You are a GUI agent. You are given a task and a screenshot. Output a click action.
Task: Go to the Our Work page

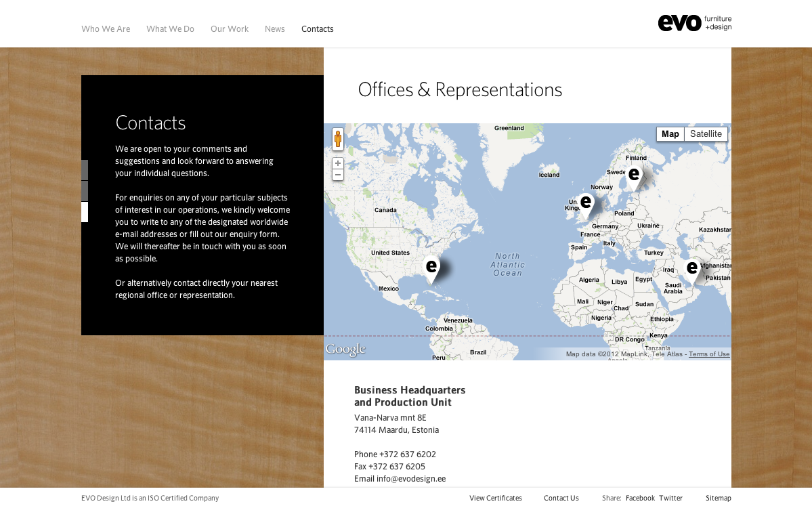(x=230, y=29)
